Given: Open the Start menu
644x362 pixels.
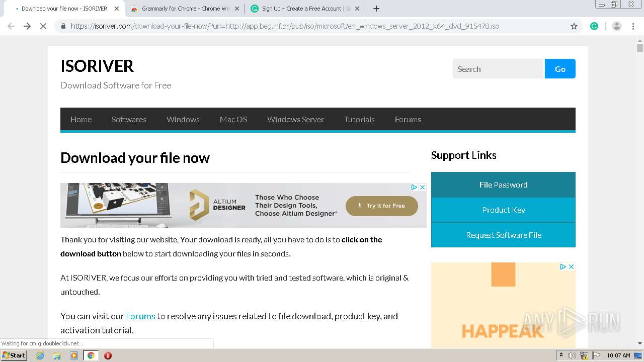Looking at the screenshot, I should pyautogui.click(x=14, y=355).
